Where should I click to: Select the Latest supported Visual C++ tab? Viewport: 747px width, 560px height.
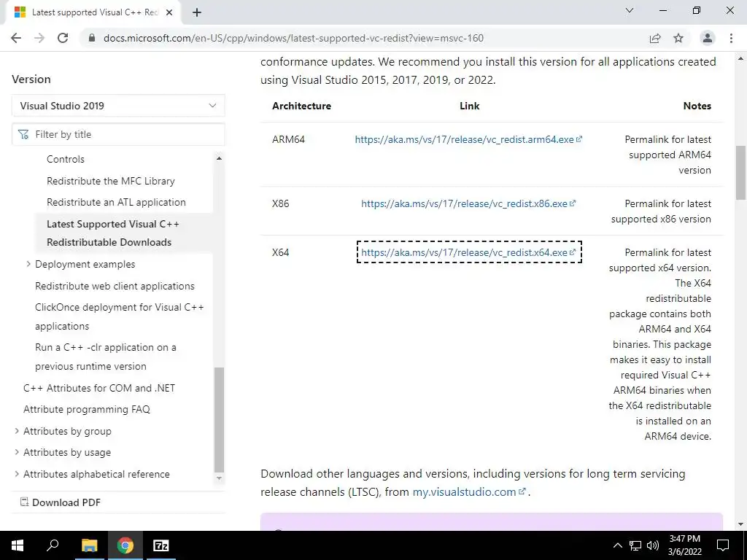(94, 12)
